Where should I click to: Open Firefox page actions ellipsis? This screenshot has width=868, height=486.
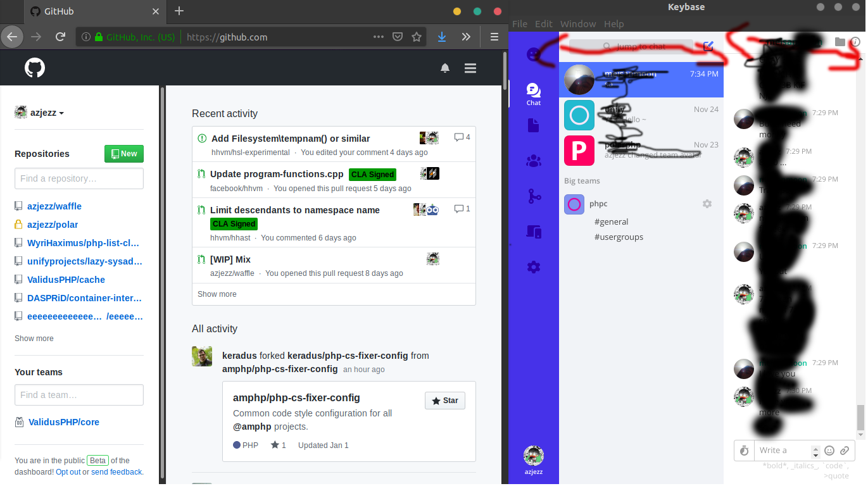(379, 37)
